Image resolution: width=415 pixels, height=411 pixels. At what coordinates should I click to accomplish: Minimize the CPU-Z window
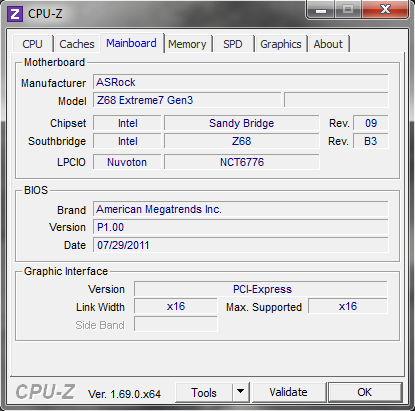point(321,10)
